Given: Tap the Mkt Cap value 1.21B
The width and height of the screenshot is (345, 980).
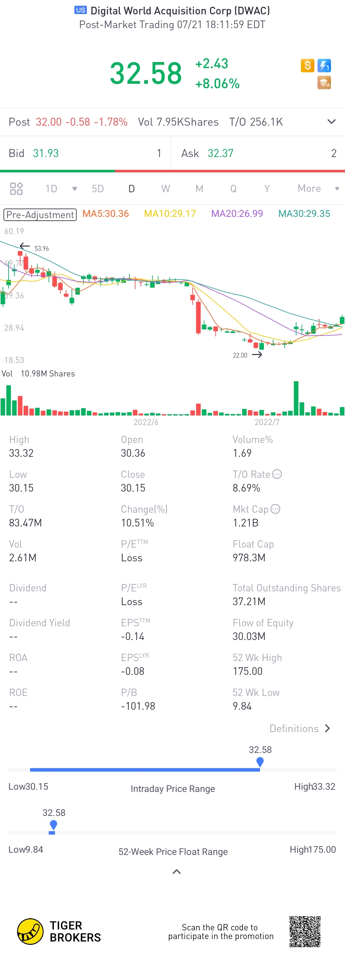Looking at the screenshot, I should point(245,523).
